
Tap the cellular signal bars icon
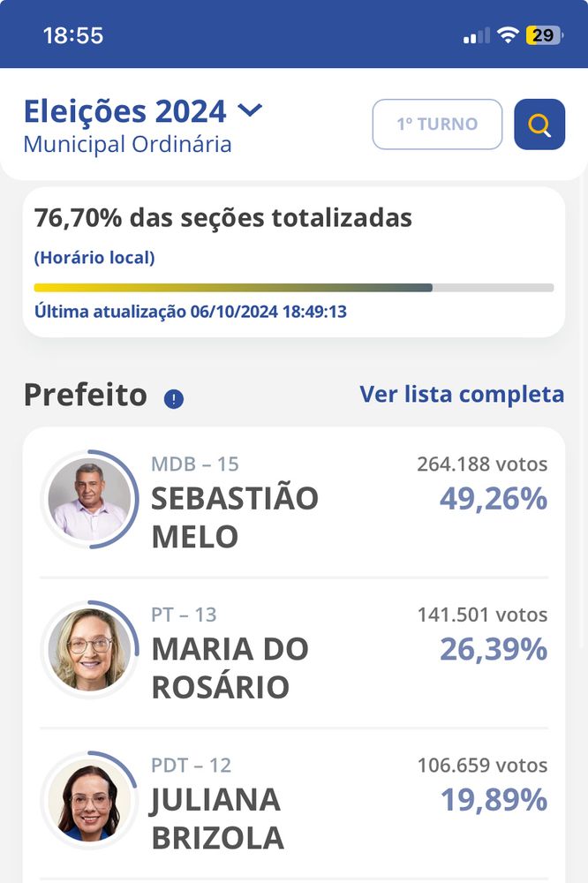pyautogui.click(x=476, y=36)
